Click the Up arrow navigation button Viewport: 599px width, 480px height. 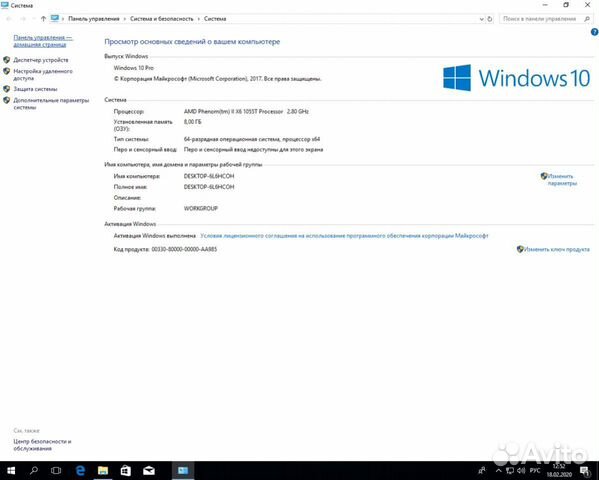[43, 19]
